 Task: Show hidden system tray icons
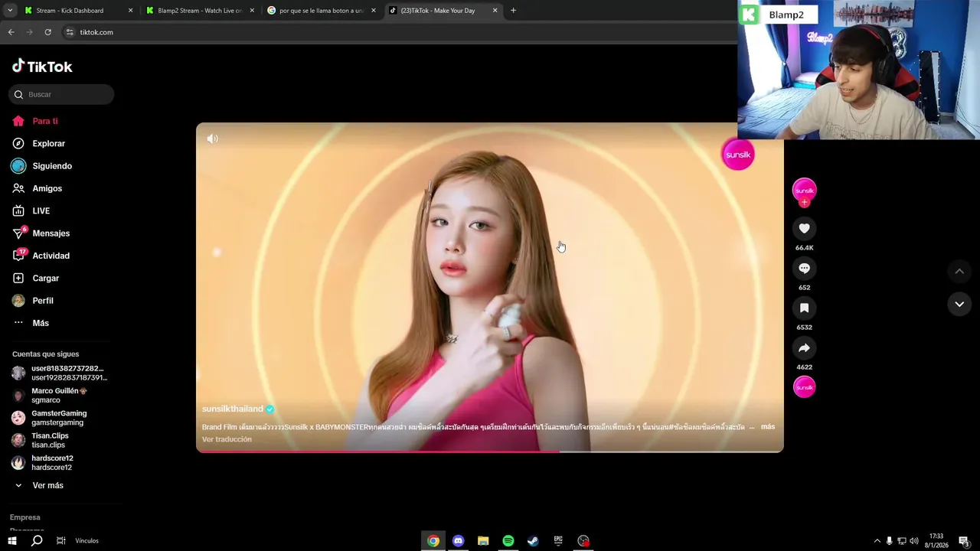tap(877, 540)
